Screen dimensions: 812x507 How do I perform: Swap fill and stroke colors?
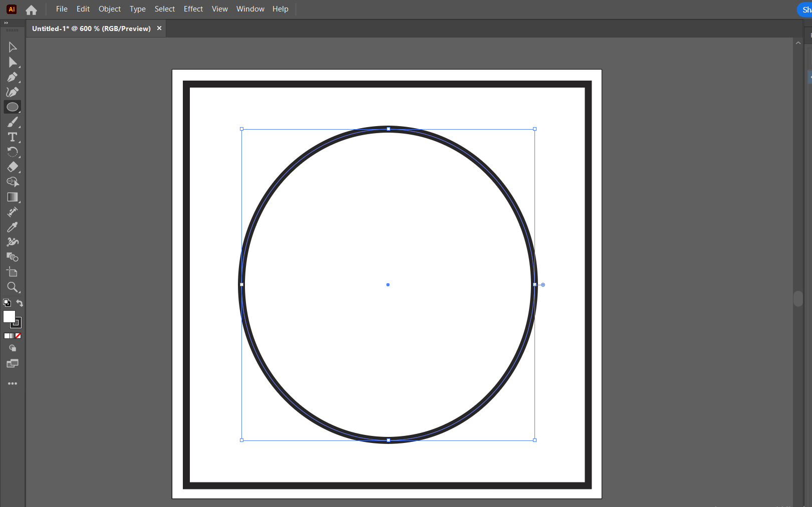click(x=20, y=303)
